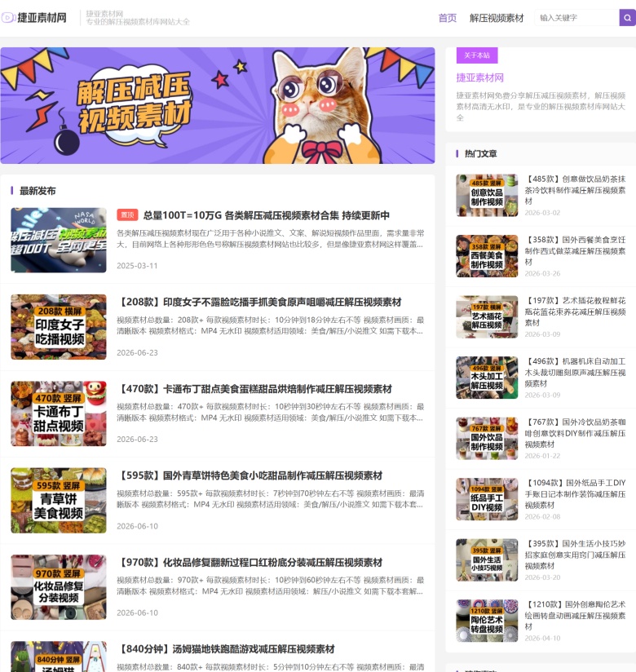Open hot article 【485款】创意做饮品奶茶抹茶
Viewport: 636px width, 672px height.
click(575, 190)
